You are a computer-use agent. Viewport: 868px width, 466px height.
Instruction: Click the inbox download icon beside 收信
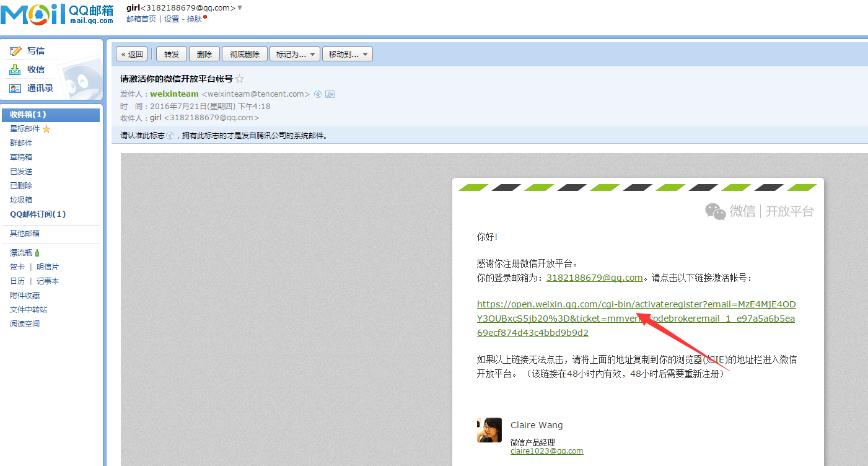15,69
